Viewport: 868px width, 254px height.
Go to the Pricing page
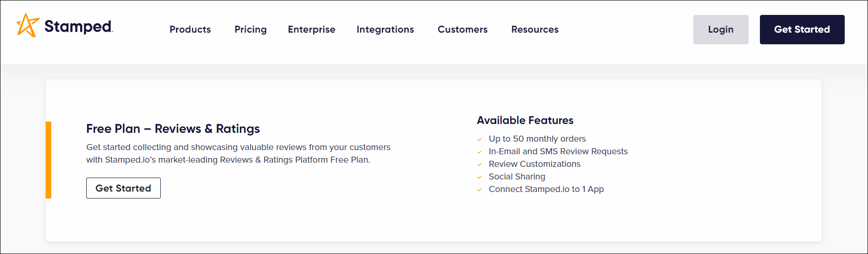250,29
